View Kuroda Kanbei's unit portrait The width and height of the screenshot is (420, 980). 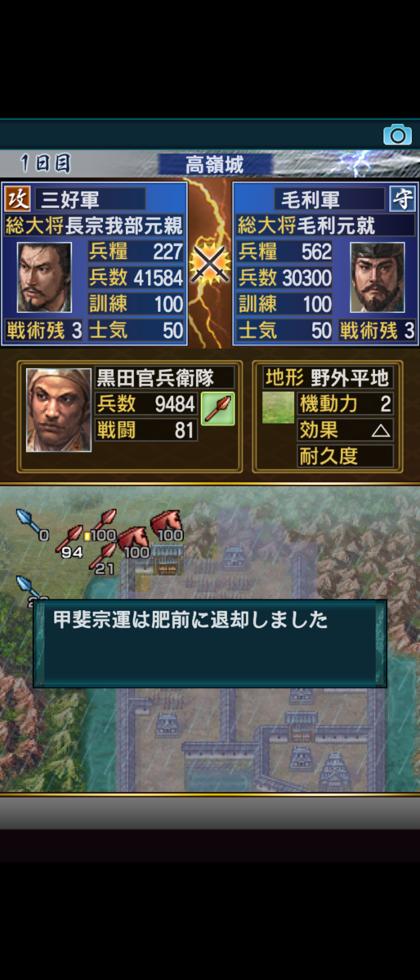coord(59,409)
